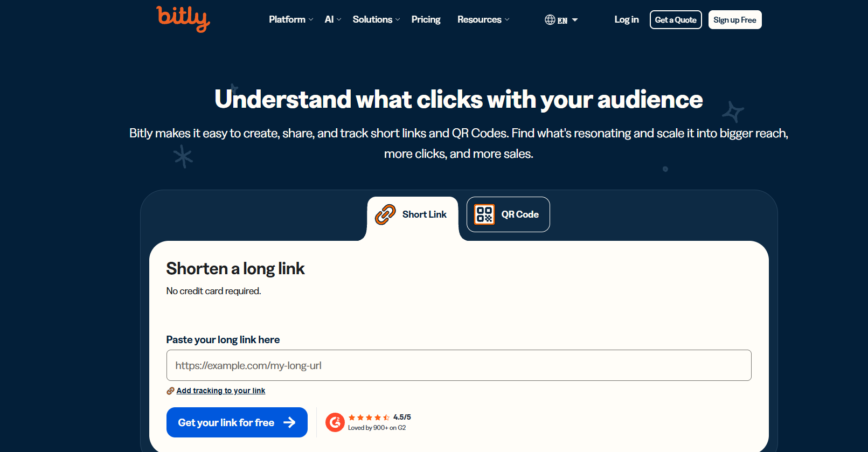The width and height of the screenshot is (868, 452).
Task: Click the small link icon beside Add tracking
Action: coord(170,391)
